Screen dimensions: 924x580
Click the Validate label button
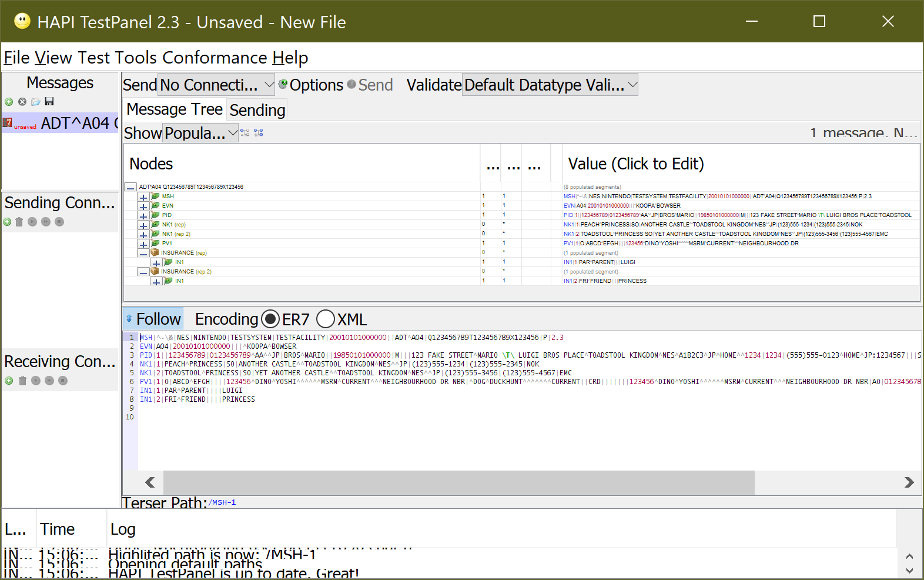[x=434, y=85]
